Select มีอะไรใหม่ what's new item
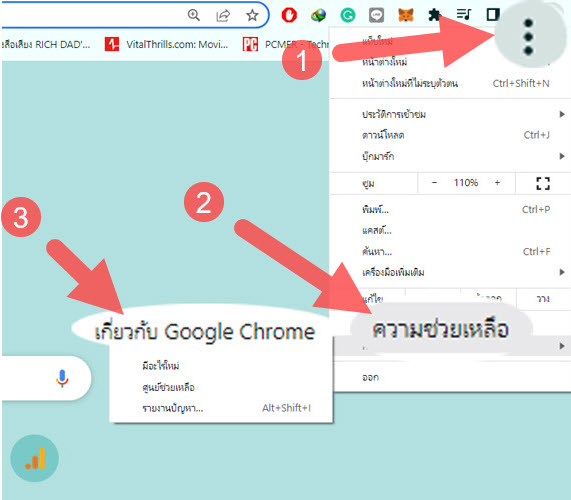The width and height of the screenshot is (571, 500). (221, 366)
